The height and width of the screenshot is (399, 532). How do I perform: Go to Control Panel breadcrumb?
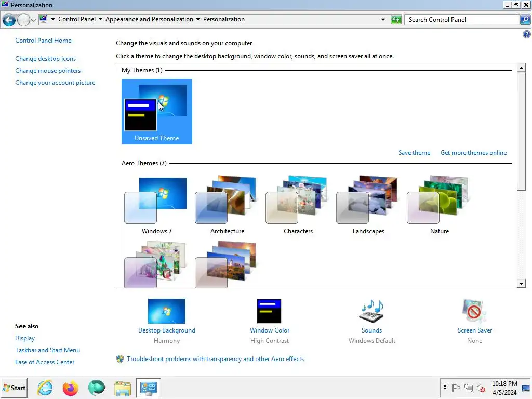[x=77, y=19]
